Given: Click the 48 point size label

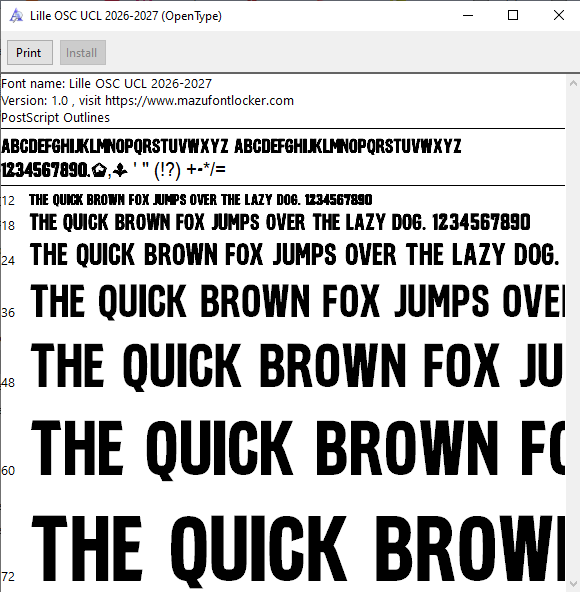Looking at the screenshot, I should pos(8,383).
